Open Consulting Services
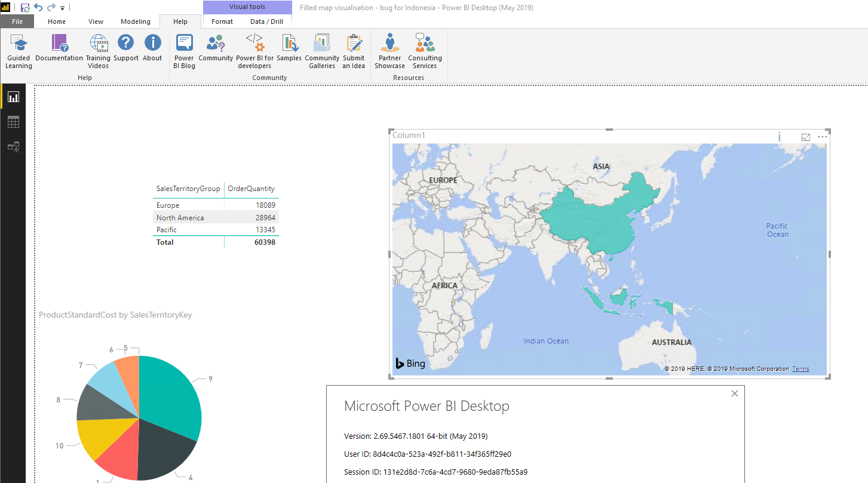 [425, 51]
